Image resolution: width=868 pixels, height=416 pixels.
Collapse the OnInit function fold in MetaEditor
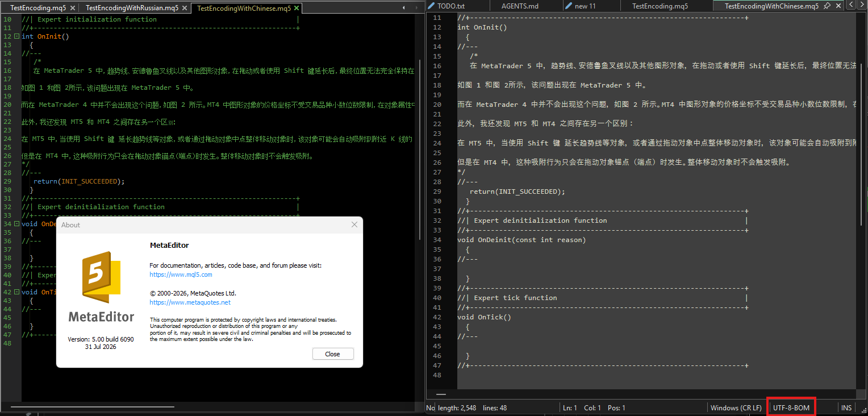[16, 36]
